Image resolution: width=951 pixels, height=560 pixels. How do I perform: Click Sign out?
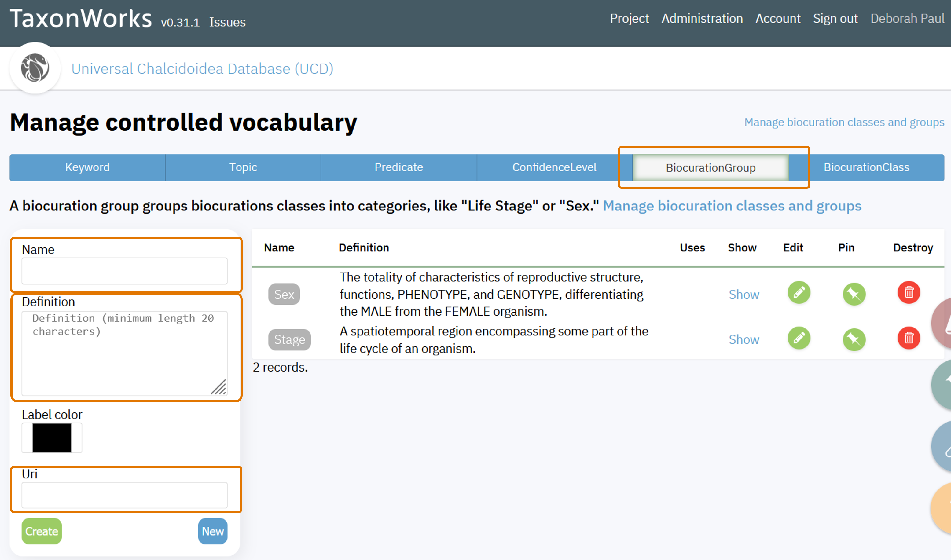click(835, 19)
